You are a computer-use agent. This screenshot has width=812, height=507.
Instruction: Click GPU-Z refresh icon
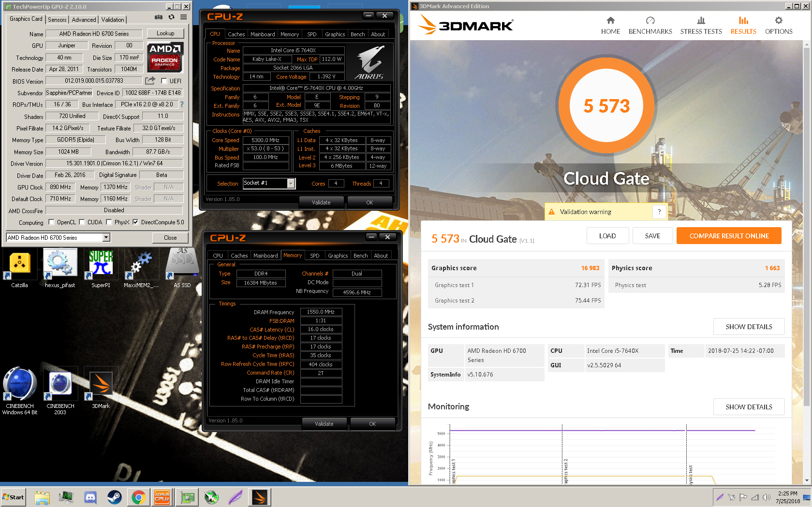(x=171, y=17)
